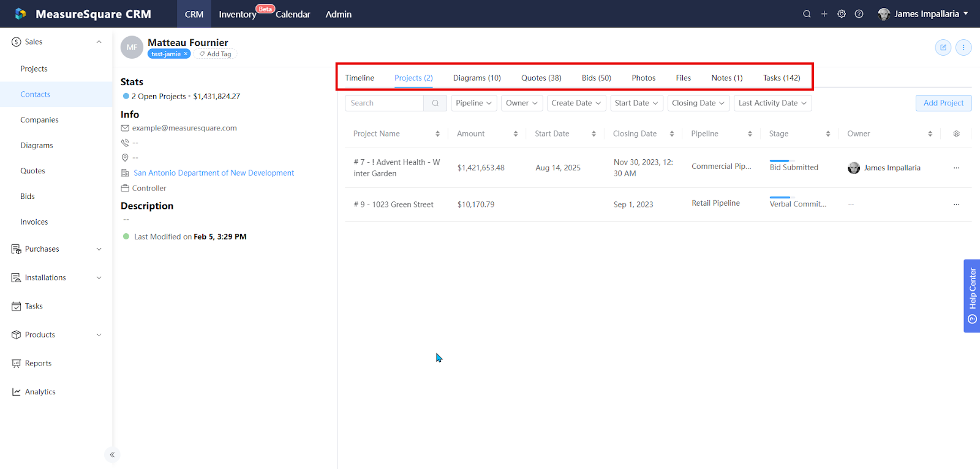
Task: Click the search icon in projects filter
Action: 435,103
